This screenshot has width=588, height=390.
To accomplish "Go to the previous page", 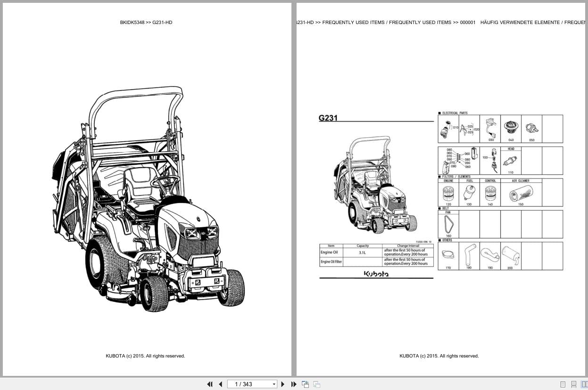I will tap(220, 384).
